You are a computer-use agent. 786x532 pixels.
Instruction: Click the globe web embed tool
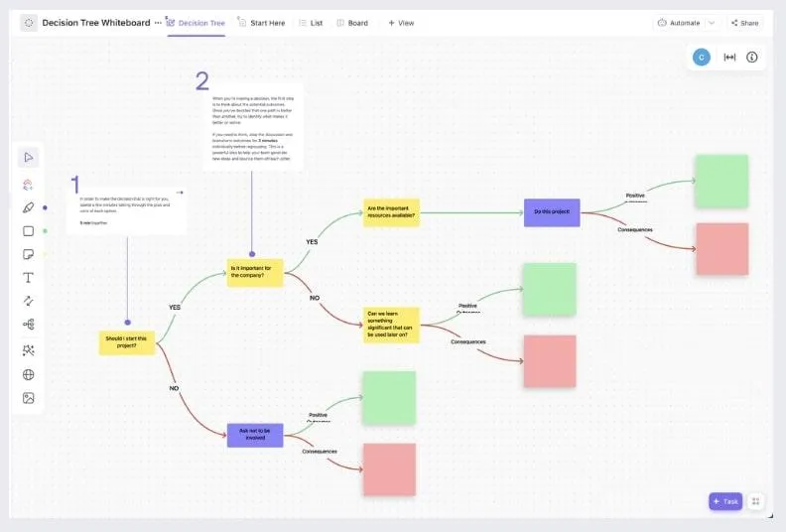[x=29, y=374]
